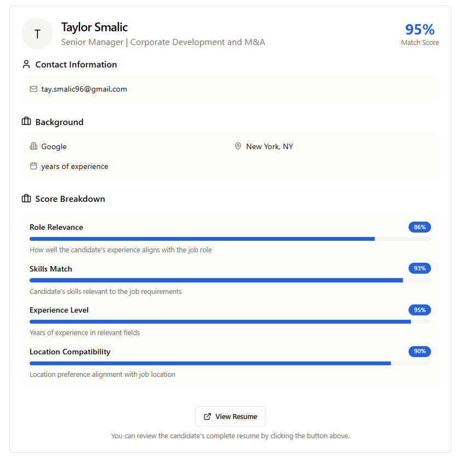Click the envelope email icon

[x=33, y=89]
